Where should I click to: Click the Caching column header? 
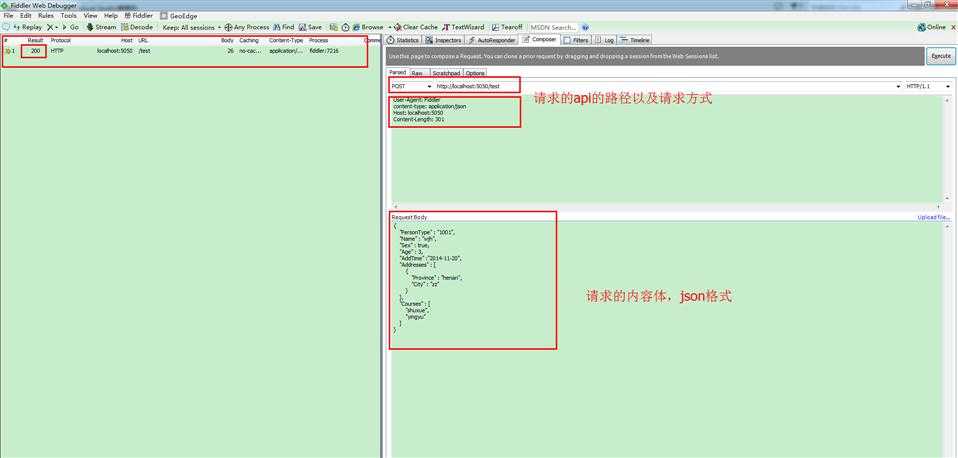[249, 40]
